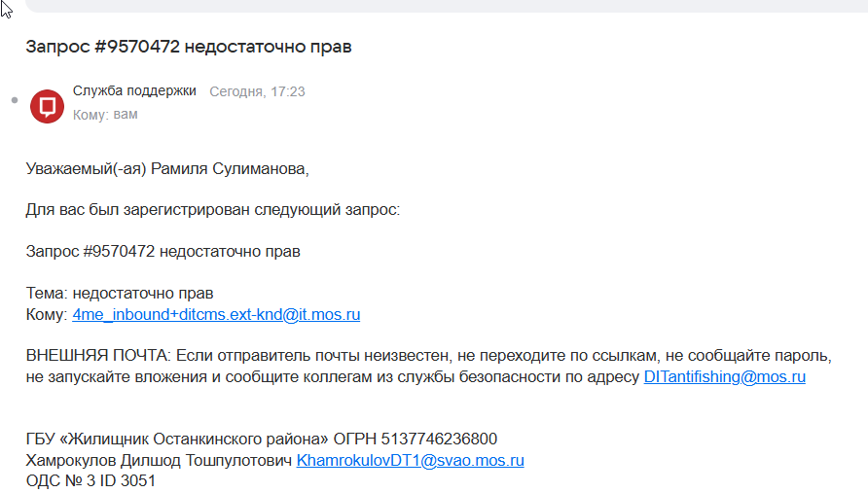The image size is (868, 493).
Task: Click the organization name ГБУ «Жилищник Останкинского района»
Action: coord(177,439)
